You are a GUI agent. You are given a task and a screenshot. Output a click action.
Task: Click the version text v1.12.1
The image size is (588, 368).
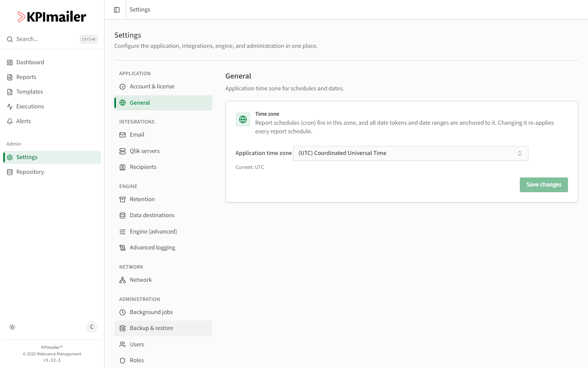(x=52, y=360)
